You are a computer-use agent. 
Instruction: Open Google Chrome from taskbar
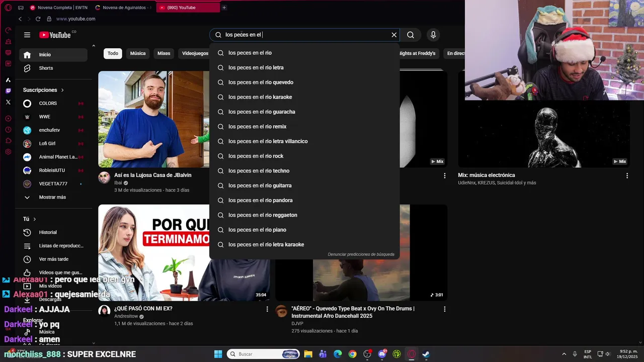tap(352, 354)
